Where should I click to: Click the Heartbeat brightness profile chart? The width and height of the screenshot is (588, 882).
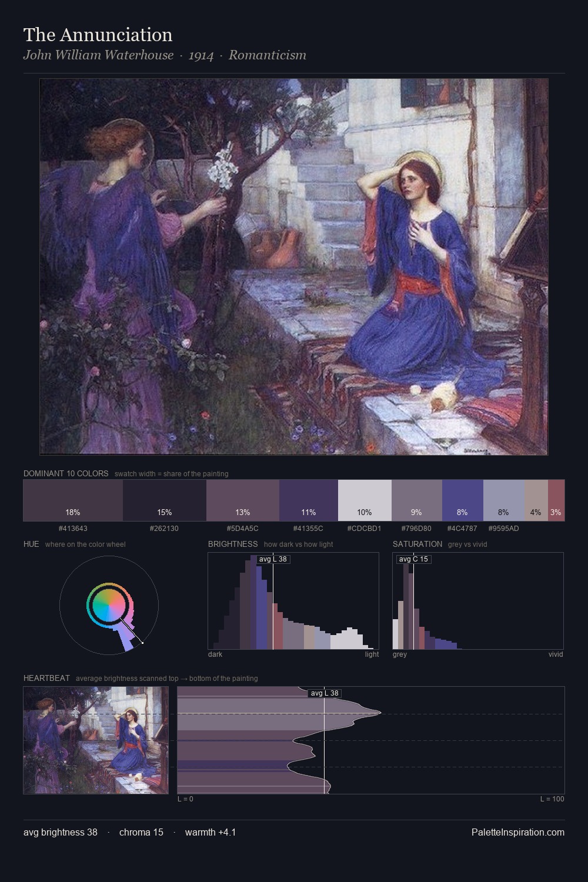tap(371, 740)
